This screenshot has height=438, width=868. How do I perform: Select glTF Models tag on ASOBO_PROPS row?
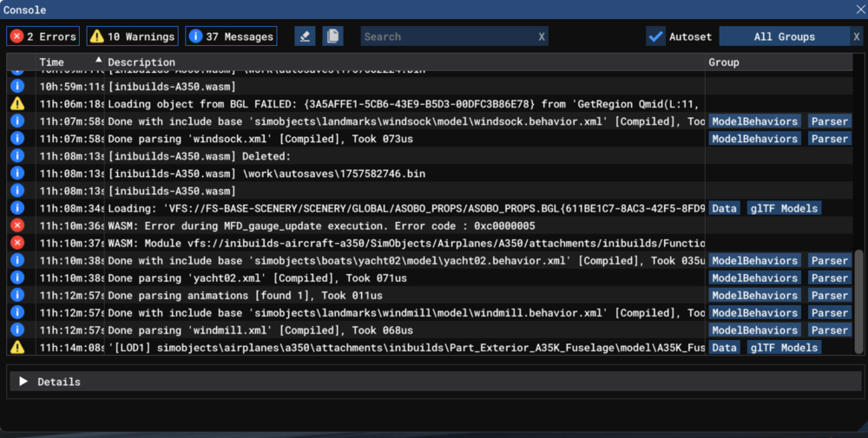point(783,208)
